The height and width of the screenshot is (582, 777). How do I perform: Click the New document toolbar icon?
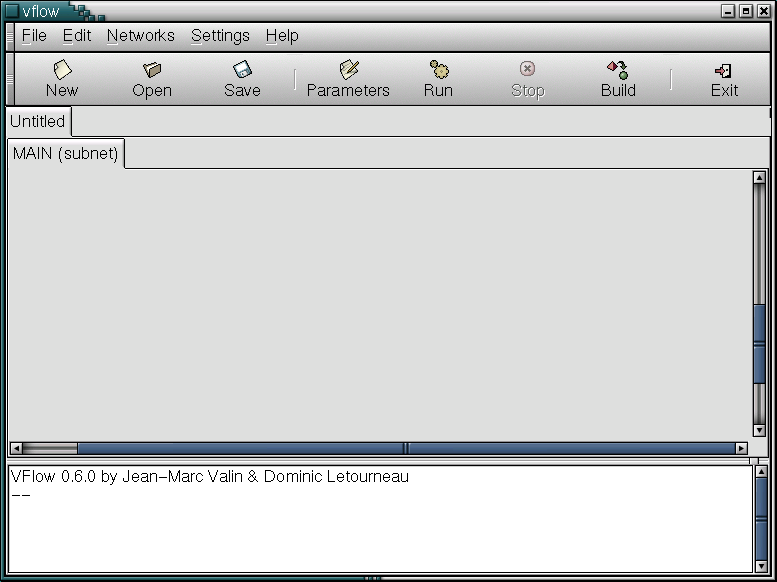62,69
